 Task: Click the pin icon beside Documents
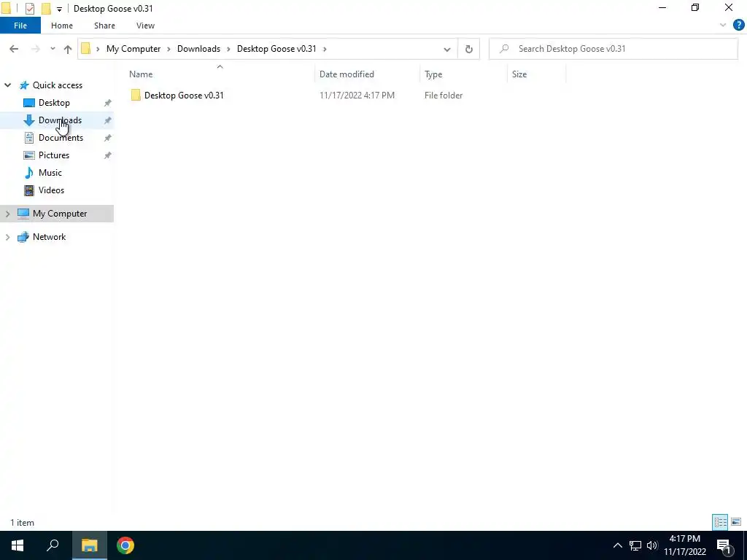108,138
